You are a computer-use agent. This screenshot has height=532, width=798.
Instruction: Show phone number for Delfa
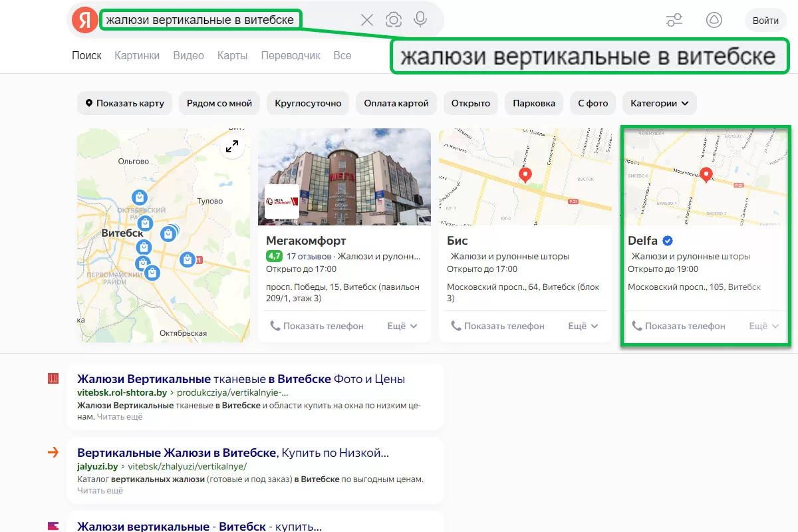[x=678, y=326]
